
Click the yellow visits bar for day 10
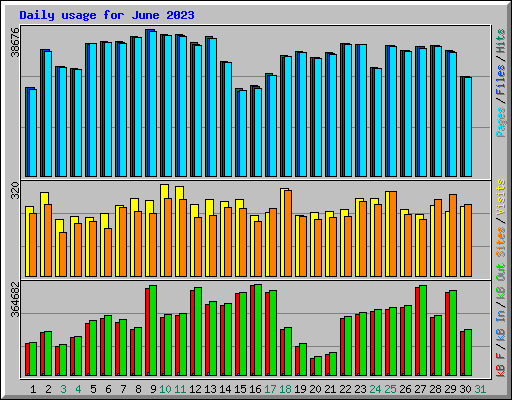[163, 230]
